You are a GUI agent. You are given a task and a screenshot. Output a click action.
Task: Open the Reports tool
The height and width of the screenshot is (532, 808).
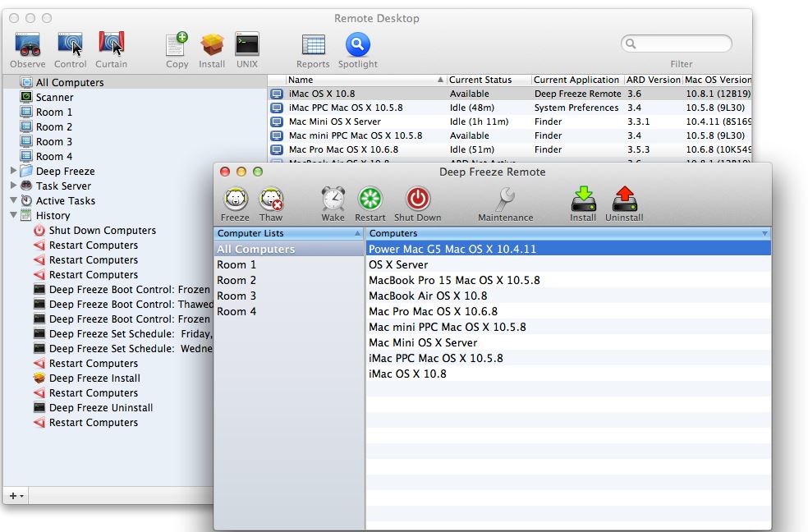click(313, 45)
